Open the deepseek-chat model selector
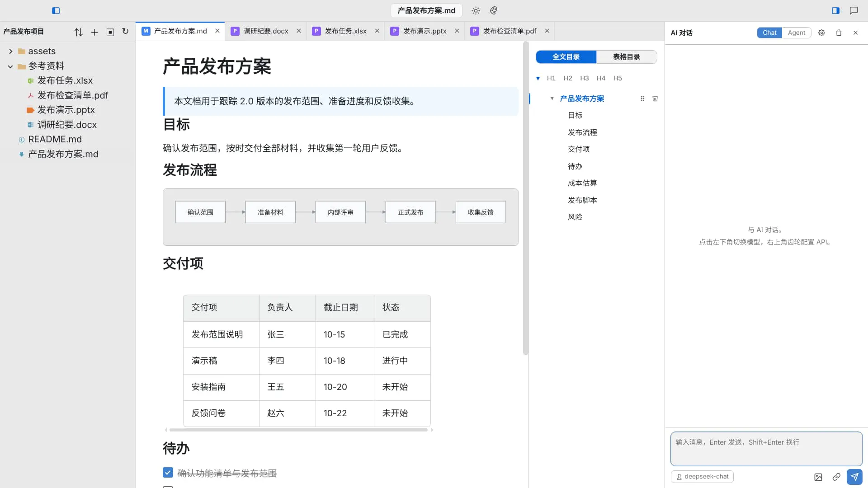The height and width of the screenshot is (488, 868). (x=702, y=477)
